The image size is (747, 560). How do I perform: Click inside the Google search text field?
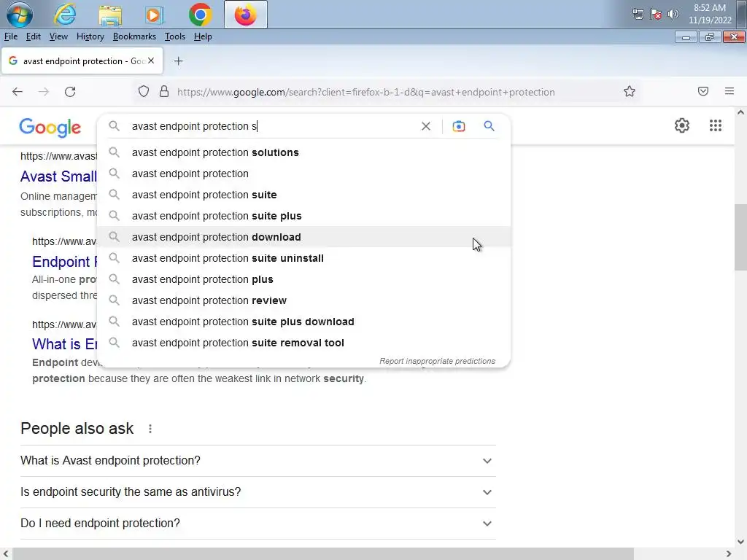tap(271, 126)
